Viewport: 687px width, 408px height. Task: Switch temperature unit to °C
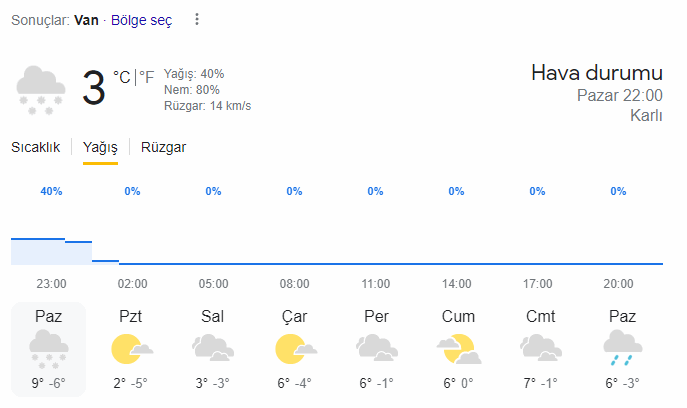click(x=122, y=76)
